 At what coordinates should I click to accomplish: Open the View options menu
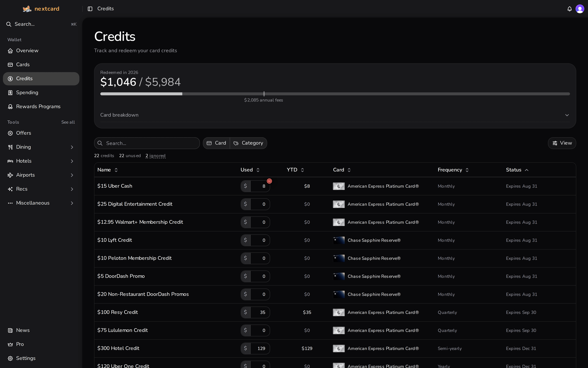(562, 143)
